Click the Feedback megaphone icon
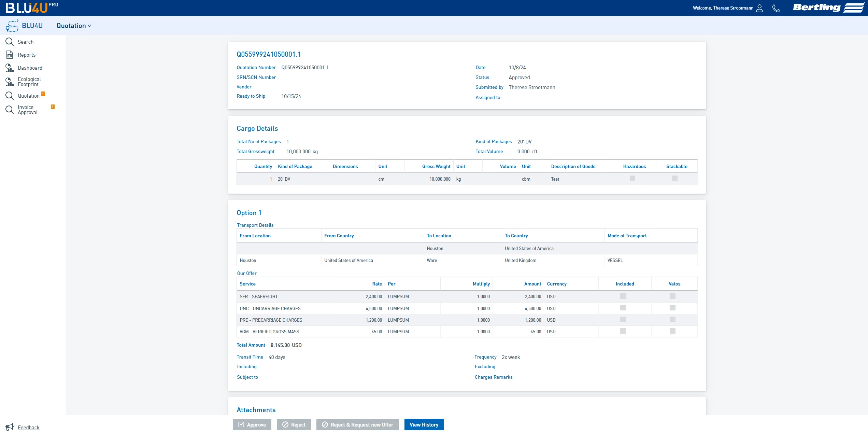The width and height of the screenshot is (868, 432). [x=10, y=427]
